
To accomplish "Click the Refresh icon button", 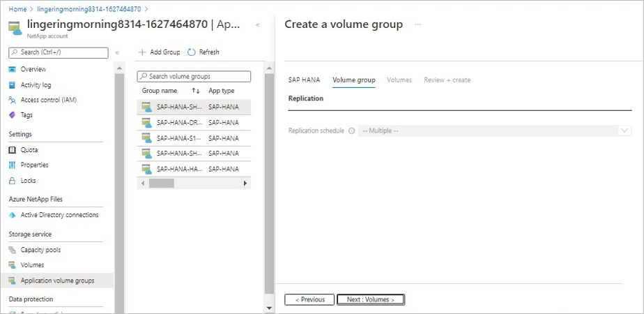I will [x=192, y=52].
